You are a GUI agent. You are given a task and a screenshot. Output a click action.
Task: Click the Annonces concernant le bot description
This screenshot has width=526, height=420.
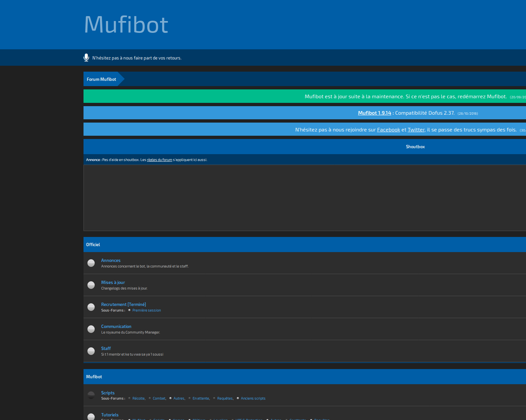[145, 266]
